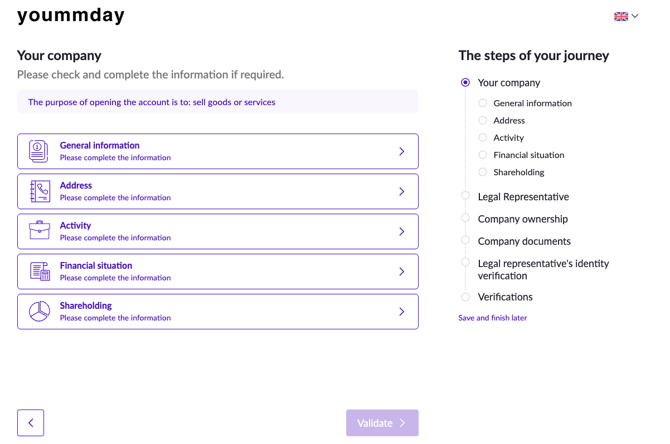The width and height of the screenshot is (670, 444).
Task: Select the Verifications step circle
Action: pos(465,297)
